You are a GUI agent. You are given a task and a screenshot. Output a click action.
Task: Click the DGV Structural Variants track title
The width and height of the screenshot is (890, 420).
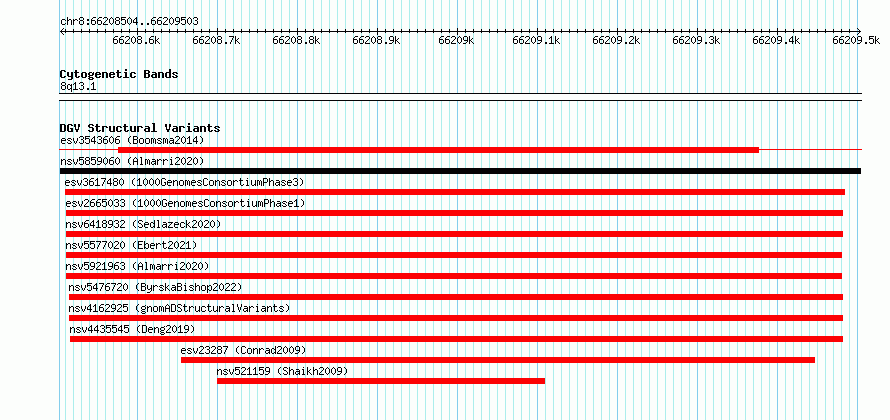pos(140,128)
